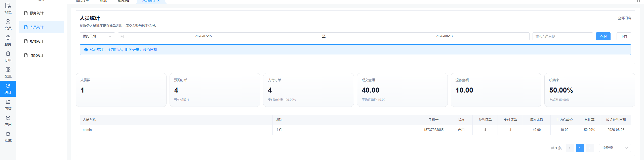Click the 支付转化率 100.00% text
The image size is (644, 160).
[x=282, y=100]
